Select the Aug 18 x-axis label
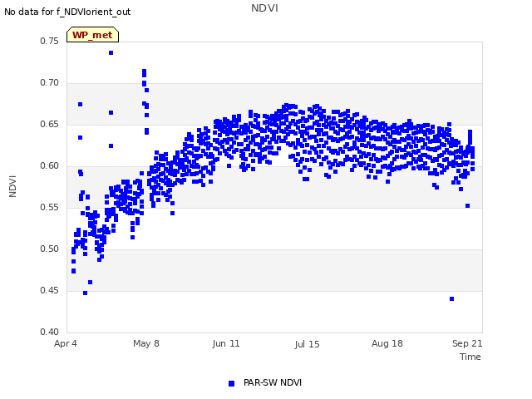Viewport: 532px width, 399px height. (387, 343)
